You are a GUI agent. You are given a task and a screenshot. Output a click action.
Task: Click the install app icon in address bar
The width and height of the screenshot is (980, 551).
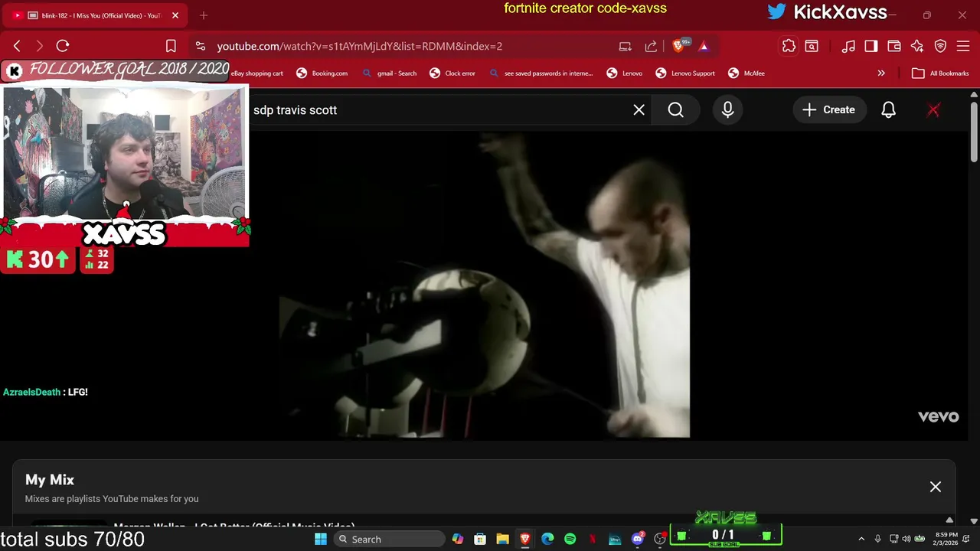pyautogui.click(x=626, y=46)
